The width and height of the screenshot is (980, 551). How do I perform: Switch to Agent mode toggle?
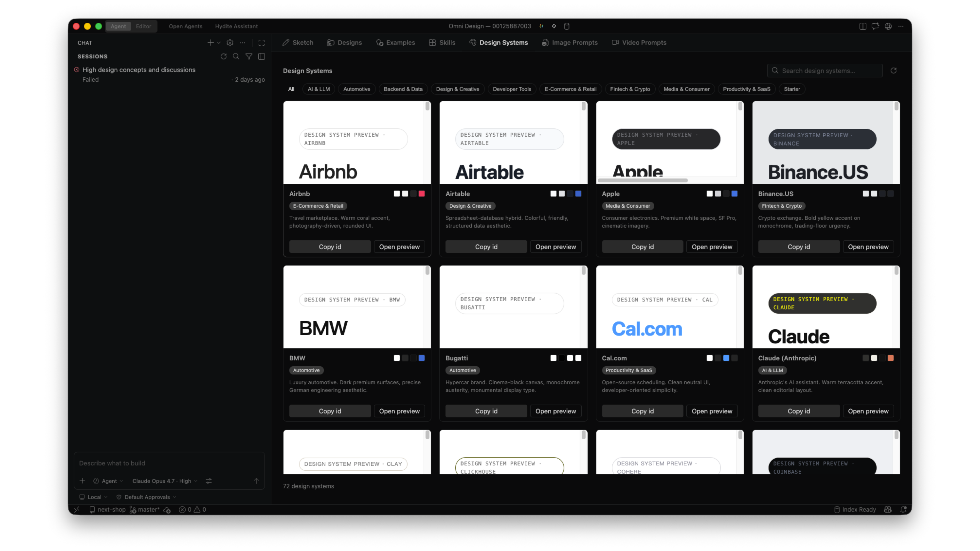tap(118, 26)
